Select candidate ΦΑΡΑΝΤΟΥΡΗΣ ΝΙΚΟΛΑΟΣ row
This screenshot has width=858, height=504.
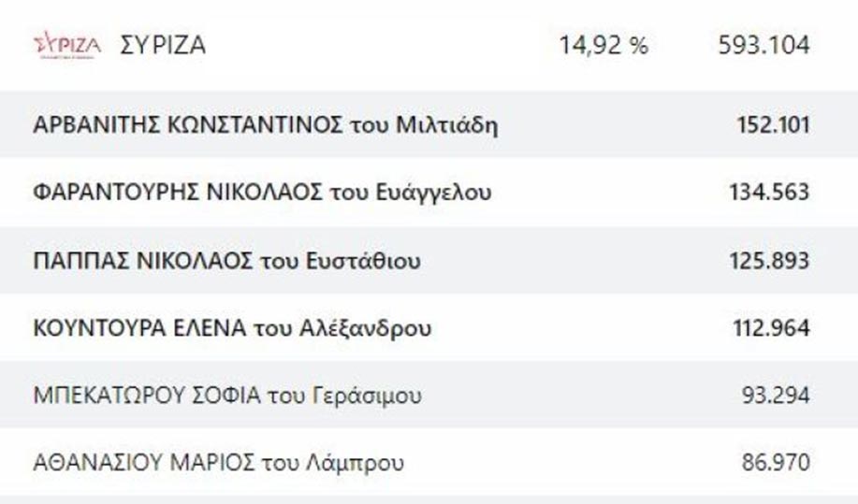tap(429, 192)
